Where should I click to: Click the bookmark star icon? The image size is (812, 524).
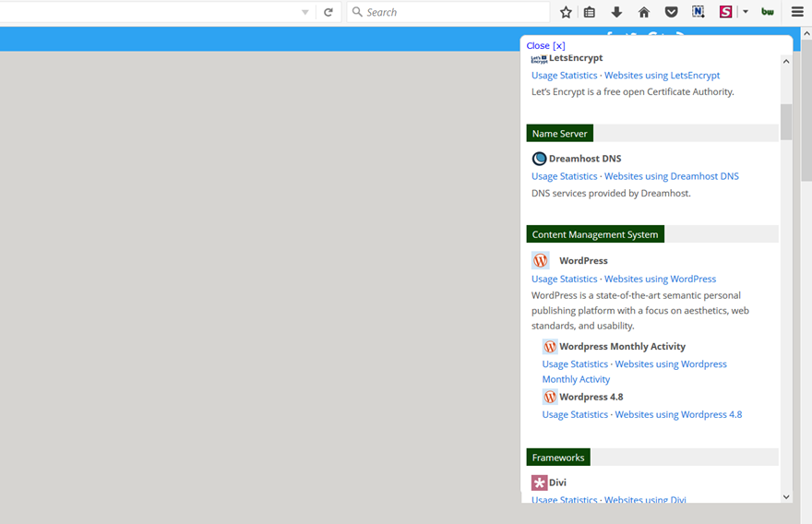566,12
